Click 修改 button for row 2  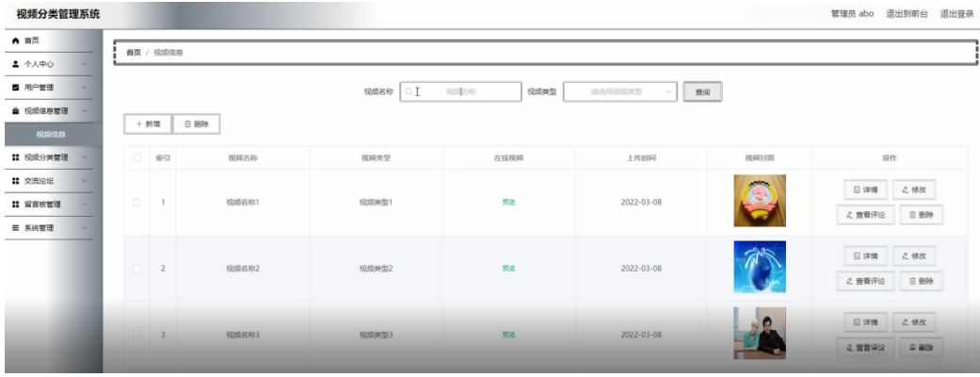click(914, 256)
